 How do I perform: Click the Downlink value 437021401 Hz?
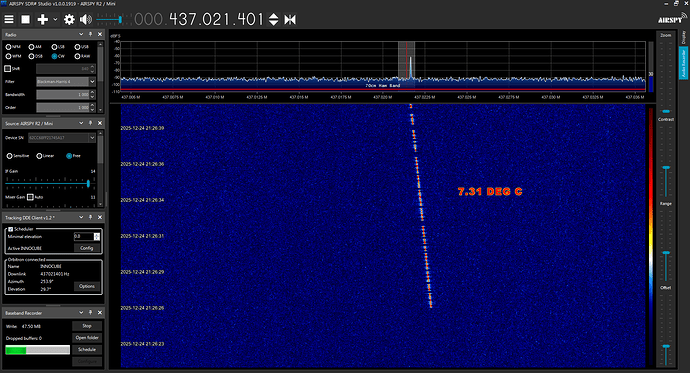55,274
